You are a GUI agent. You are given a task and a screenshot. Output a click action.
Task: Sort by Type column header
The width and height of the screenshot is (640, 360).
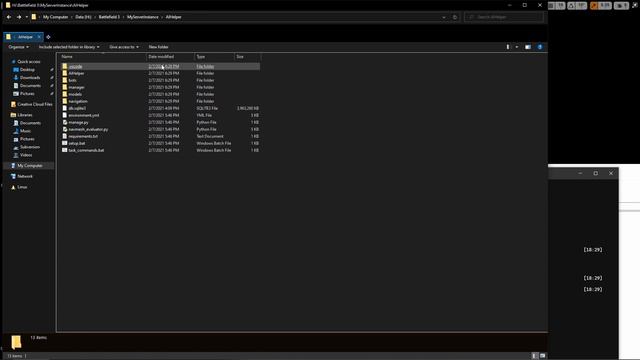pos(214,57)
